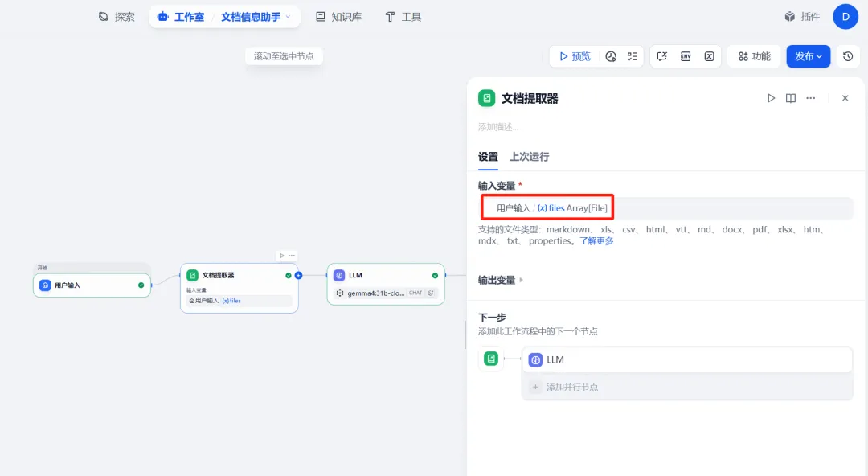Click the toolbar icon left of ENV
This screenshot has width=868, height=476.
pyautogui.click(x=662, y=56)
